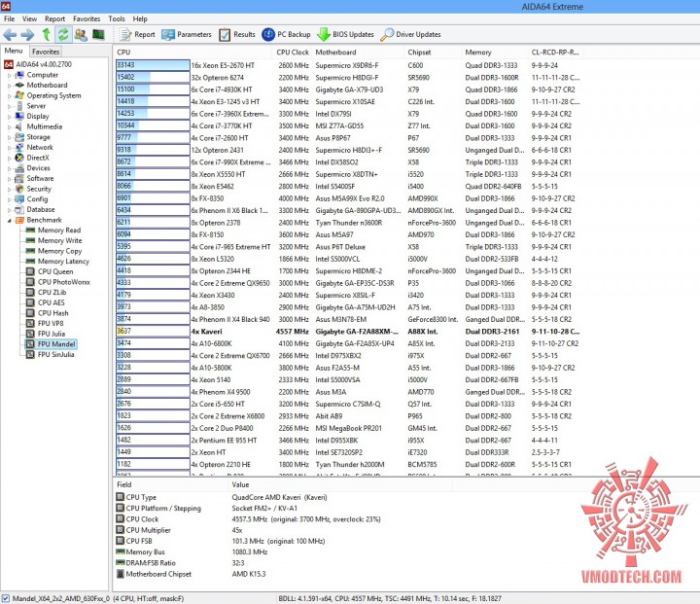Screen dimensions: 700x604
Task: Expand the Storage tree node
Action: [x=10, y=137]
